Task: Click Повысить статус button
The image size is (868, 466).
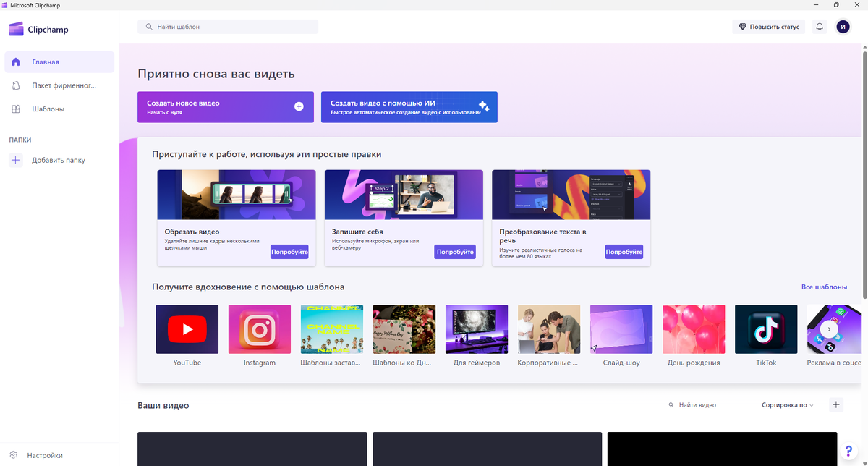Action: pyautogui.click(x=769, y=27)
